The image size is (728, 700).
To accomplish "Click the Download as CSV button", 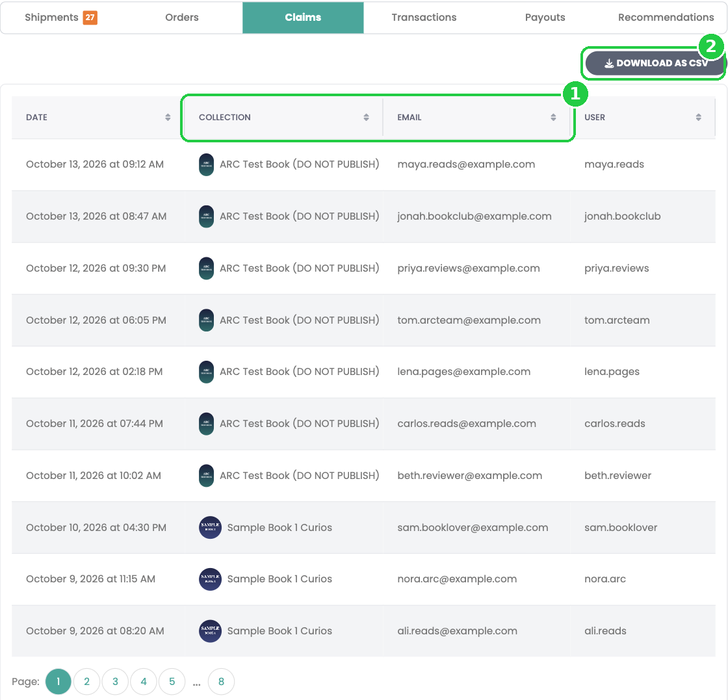I will (655, 63).
